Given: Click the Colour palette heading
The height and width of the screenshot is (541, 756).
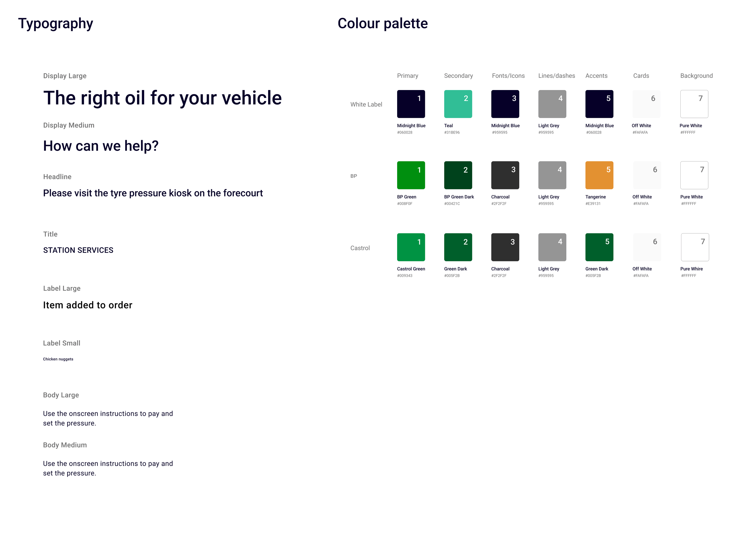Looking at the screenshot, I should [382, 23].
